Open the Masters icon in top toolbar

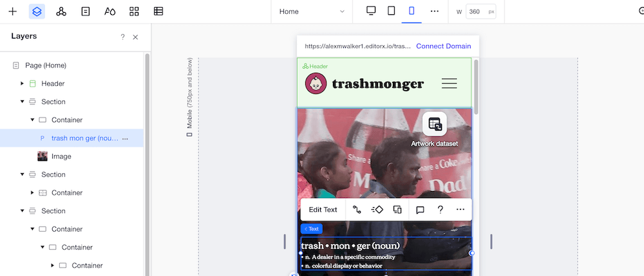[x=61, y=12]
